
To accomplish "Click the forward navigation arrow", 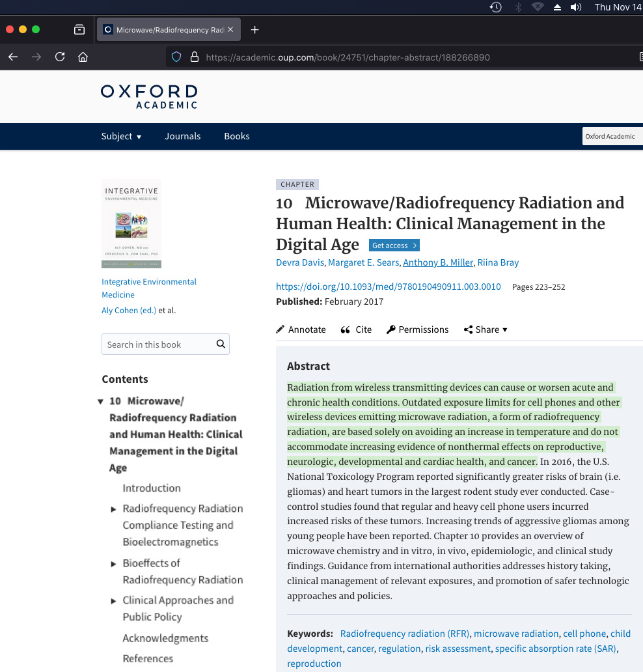I will click(x=36, y=57).
